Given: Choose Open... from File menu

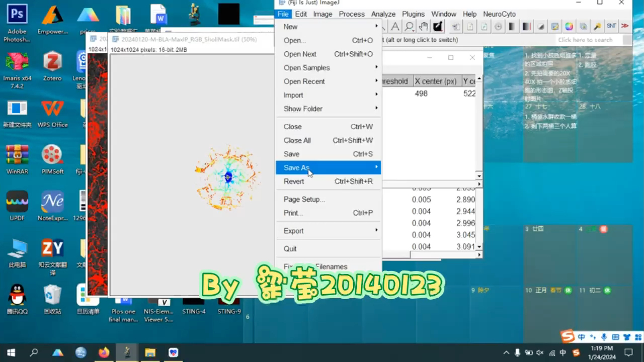Looking at the screenshot, I should [x=328, y=40].
